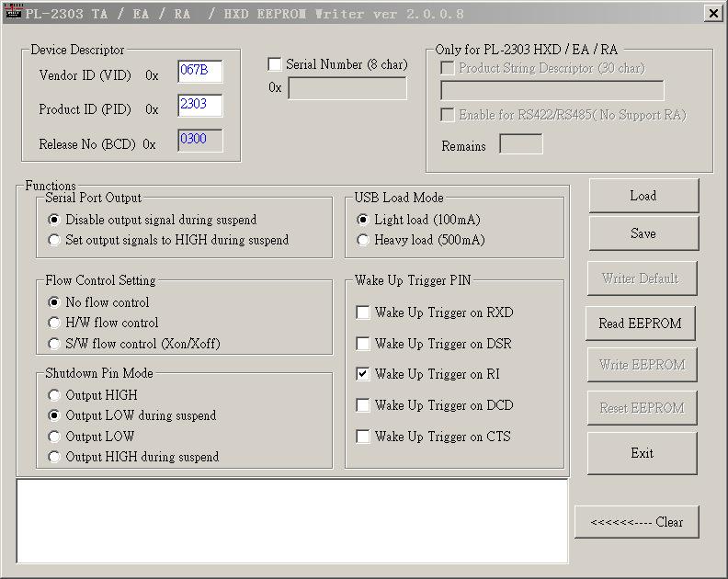The width and height of the screenshot is (728, 579).
Task: Click the Exit button
Action: click(642, 453)
